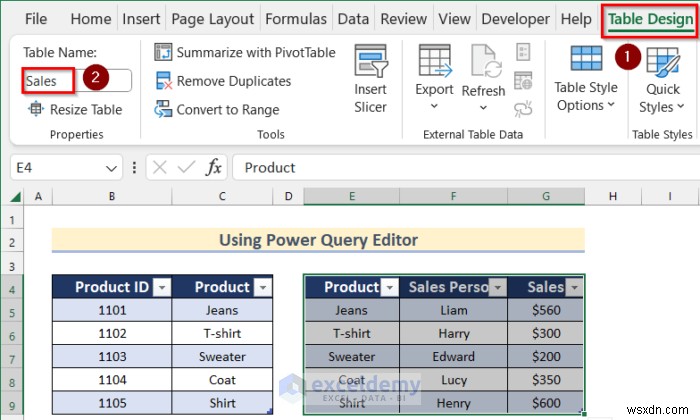Switch to the Developer tab
This screenshot has width=700, height=420.
click(516, 19)
